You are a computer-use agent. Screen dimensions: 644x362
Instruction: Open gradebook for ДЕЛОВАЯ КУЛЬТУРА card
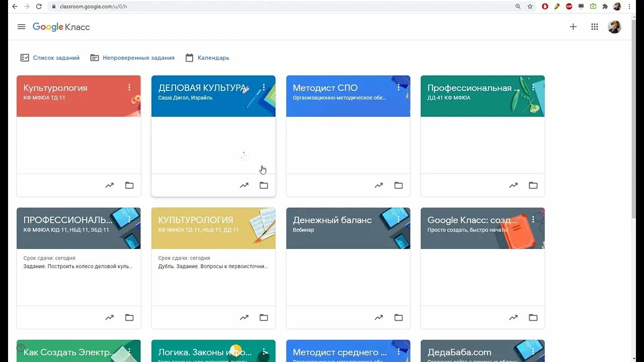244,186
